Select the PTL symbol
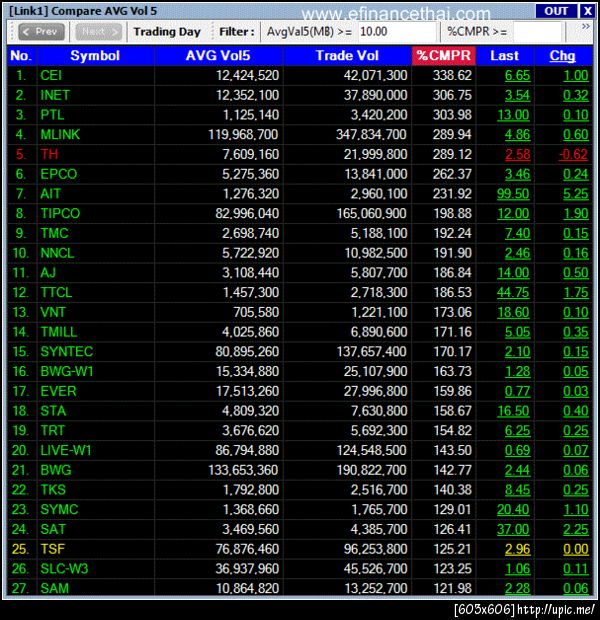This screenshot has height=620, width=600. coord(52,115)
